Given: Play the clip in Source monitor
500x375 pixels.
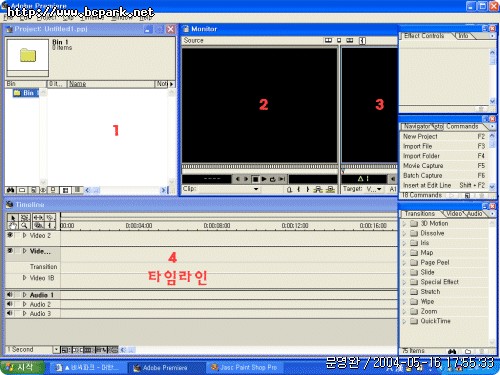Looking at the screenshot, I should [x=264, y=179].
